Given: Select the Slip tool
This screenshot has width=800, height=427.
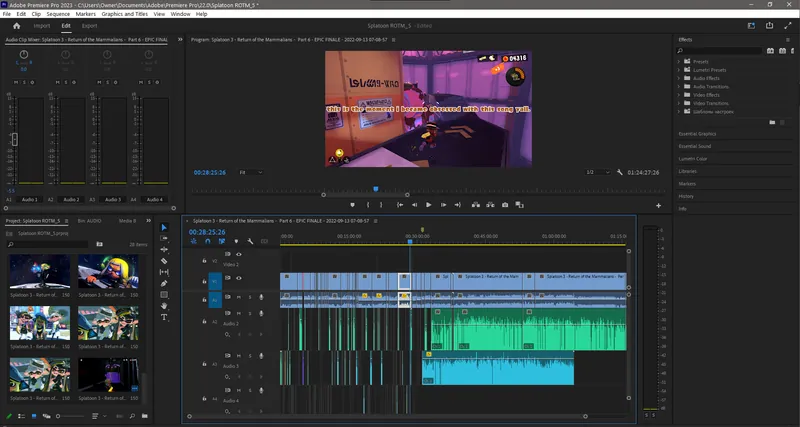Looking at the screenshot, I should [164, 272].
